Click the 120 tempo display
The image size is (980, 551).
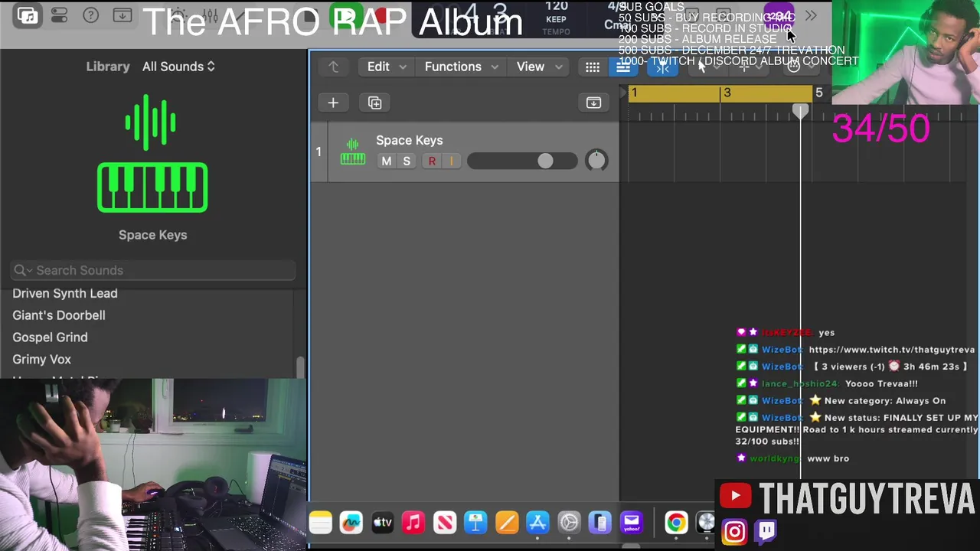556,7
